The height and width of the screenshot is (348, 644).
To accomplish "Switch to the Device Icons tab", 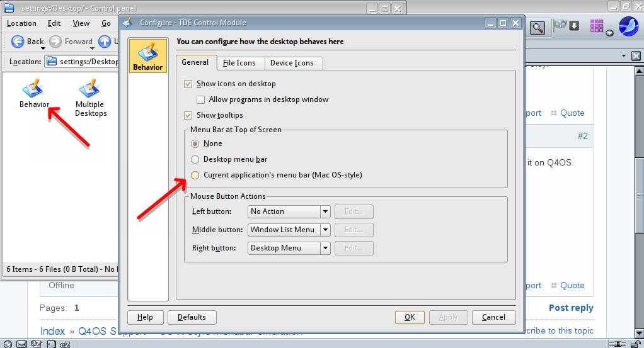I will coord(292,63).
